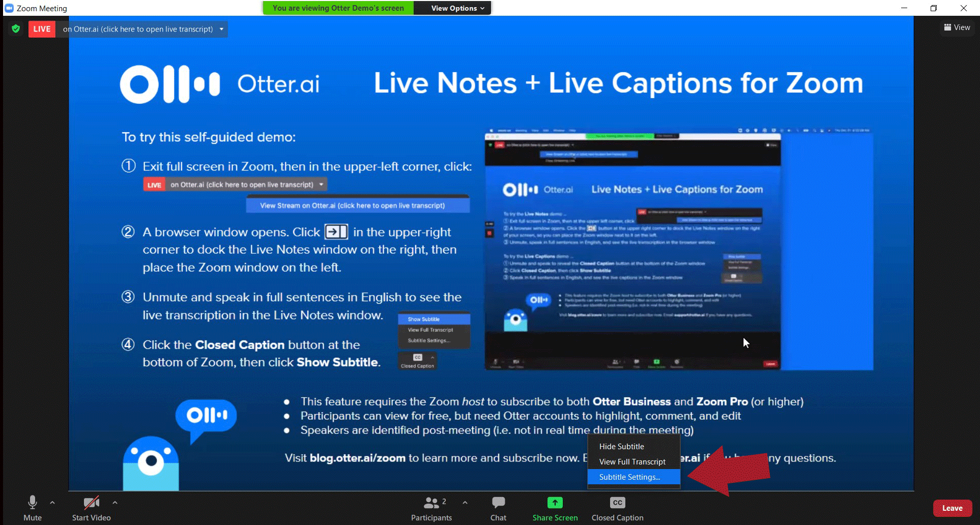Viewport: 980px width, 525px height.
Task: Click the microphone Mute icon
Action: point(33,503)
